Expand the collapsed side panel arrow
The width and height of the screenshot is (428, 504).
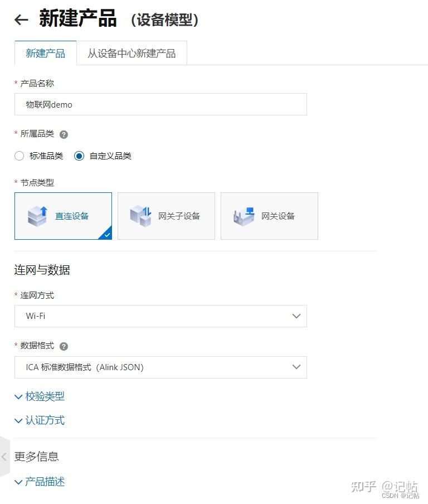pos(4,457)
